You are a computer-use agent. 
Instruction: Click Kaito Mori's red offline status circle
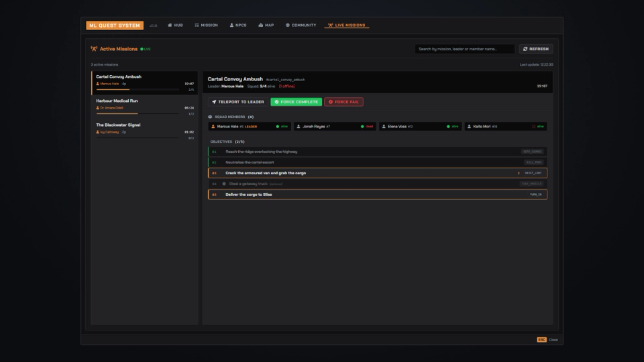(533, 127)
